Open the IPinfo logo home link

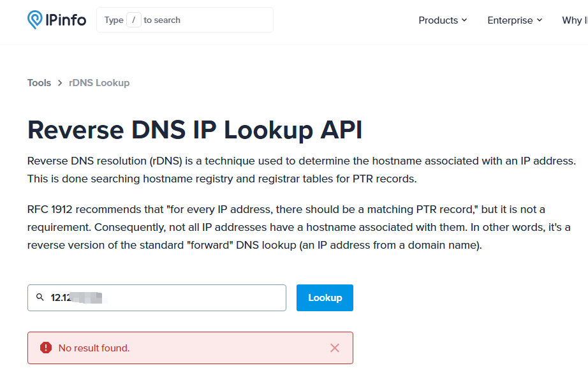pos(57,20)
